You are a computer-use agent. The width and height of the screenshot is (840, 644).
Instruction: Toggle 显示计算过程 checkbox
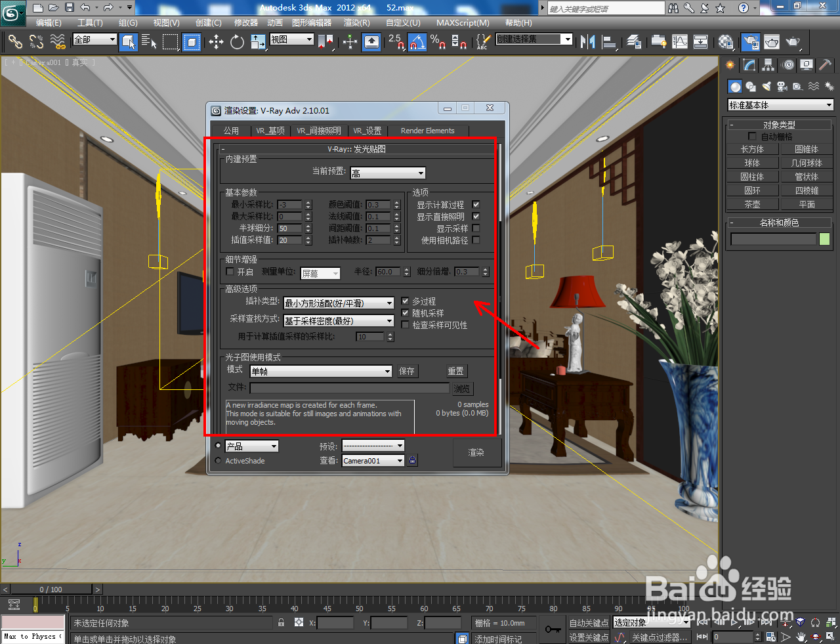pyautogui.click(x=476, y=205)
